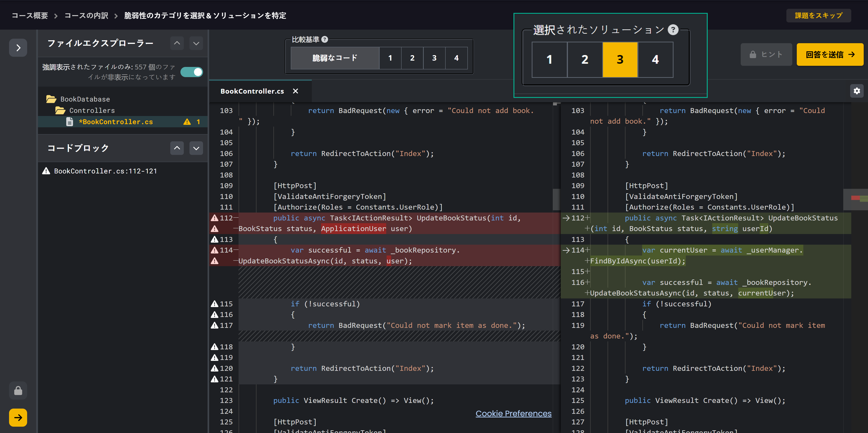Click the BookDatabase folder icon
The width and height of the screenshot is (868, 433).
point(51,99)
